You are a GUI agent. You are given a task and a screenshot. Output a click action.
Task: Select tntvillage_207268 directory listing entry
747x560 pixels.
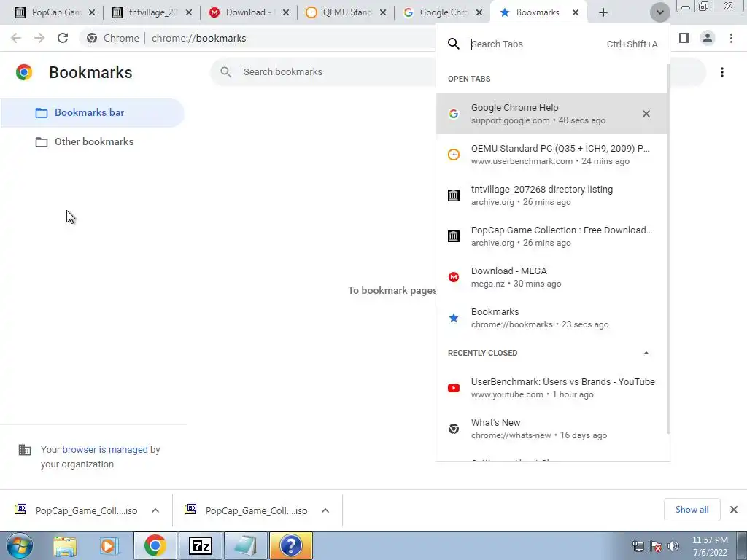(x=551, y=195)
